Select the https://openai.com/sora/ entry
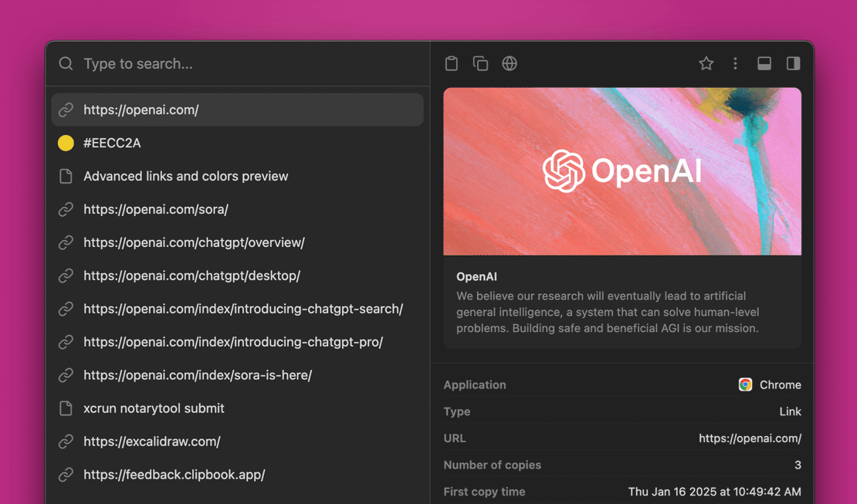Viewport: 857px width, 504px height. (x=237, y=209)
